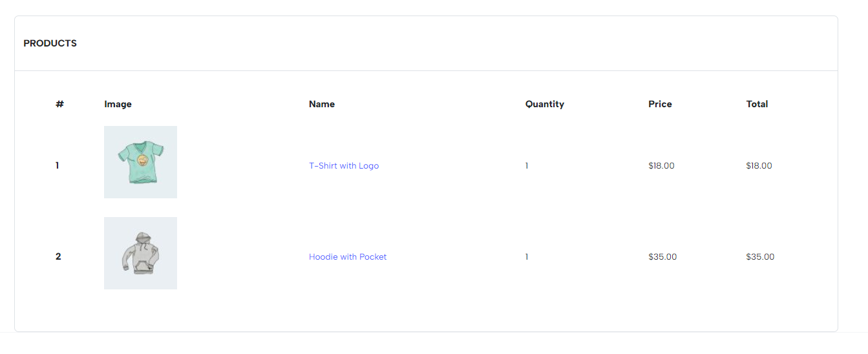Select row number 1 in the table

tap(57, 166)
